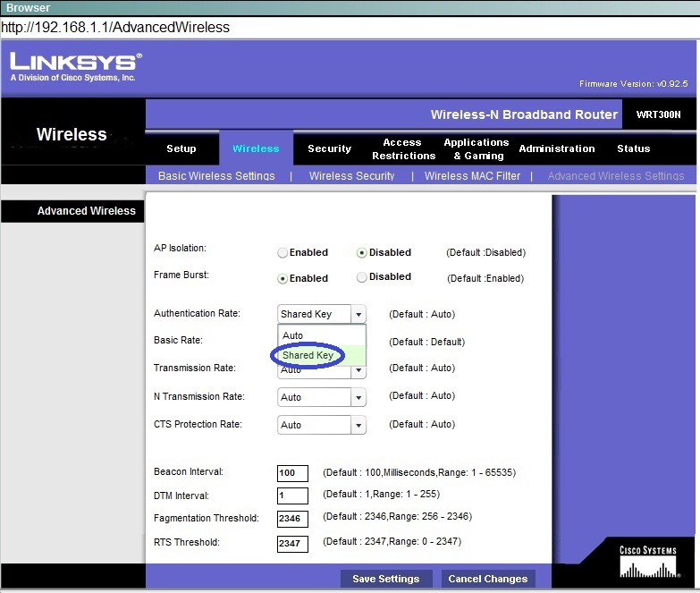Open Wireless MAC Filter subpage

472,176
